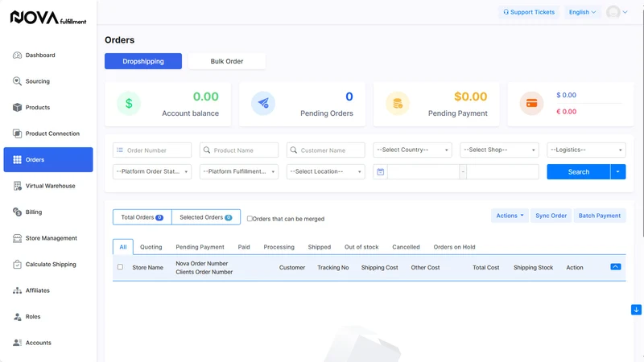Switch to the Quoting tab
Screen dimensions: 644x362
[151, 247]
